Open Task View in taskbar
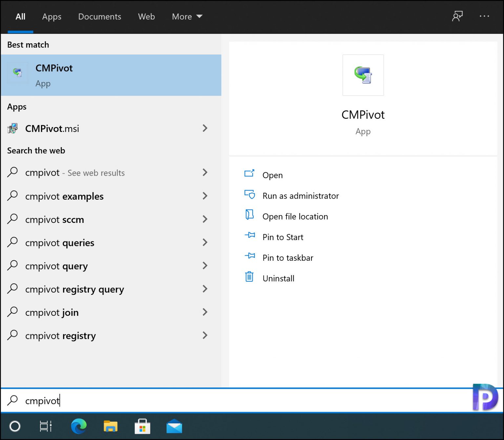504x440 pixels. coord(46,426)
